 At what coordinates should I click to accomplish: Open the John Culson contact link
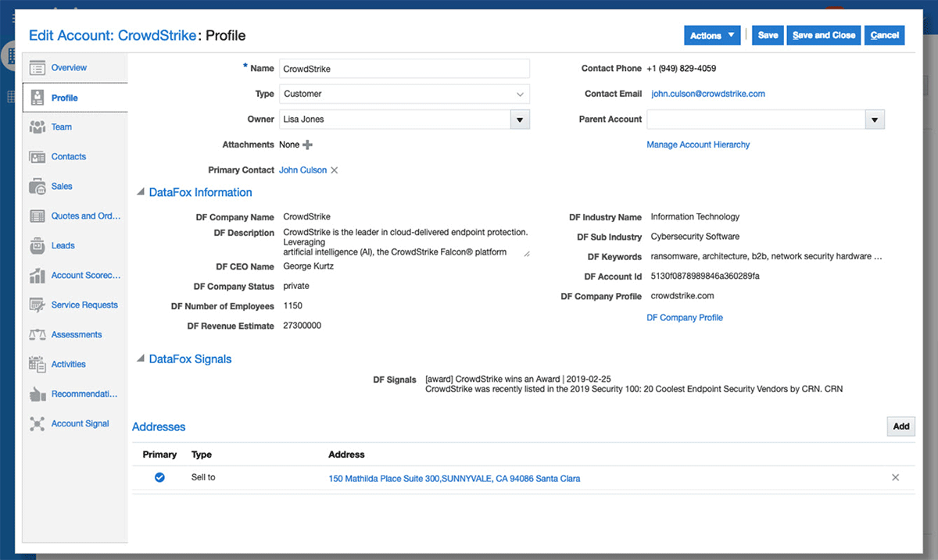(303, 170)
